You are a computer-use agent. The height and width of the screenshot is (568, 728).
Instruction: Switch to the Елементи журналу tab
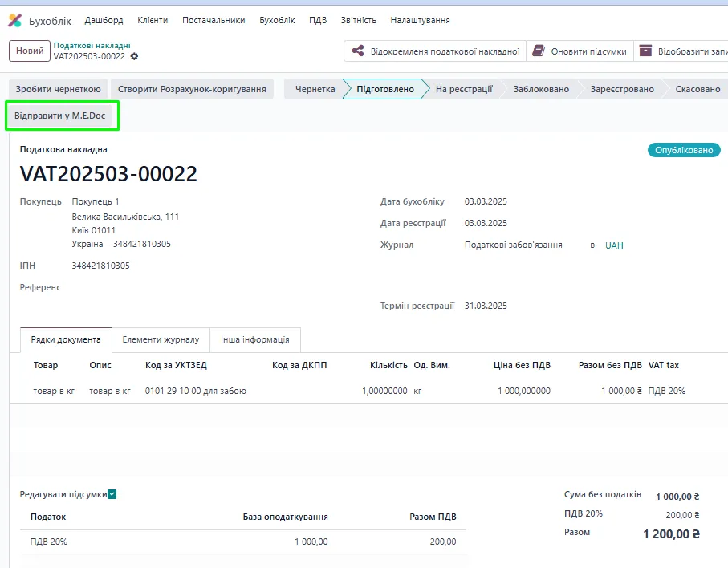(x=161, y=340)
